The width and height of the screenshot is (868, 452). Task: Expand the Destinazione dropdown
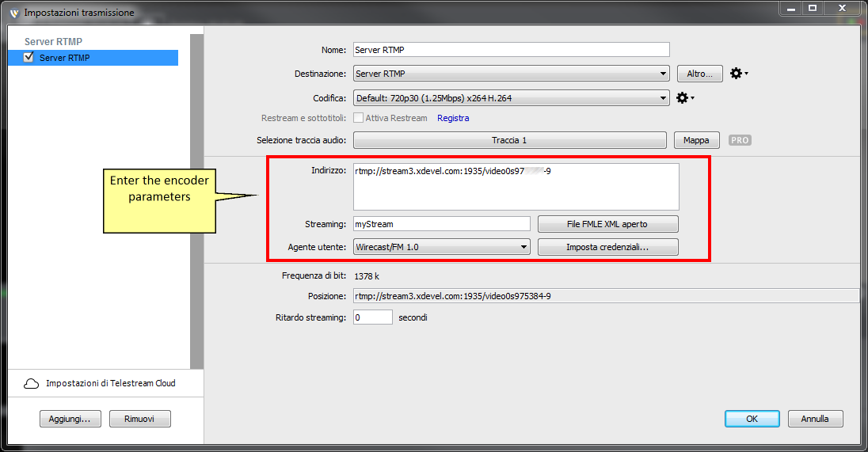point(511,74)
